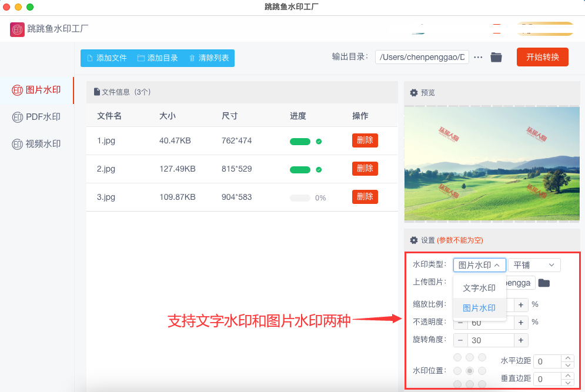The height and width of the screenshot is (392, 585).
Task: Select the center watermark position radio button
Action: 470,371
